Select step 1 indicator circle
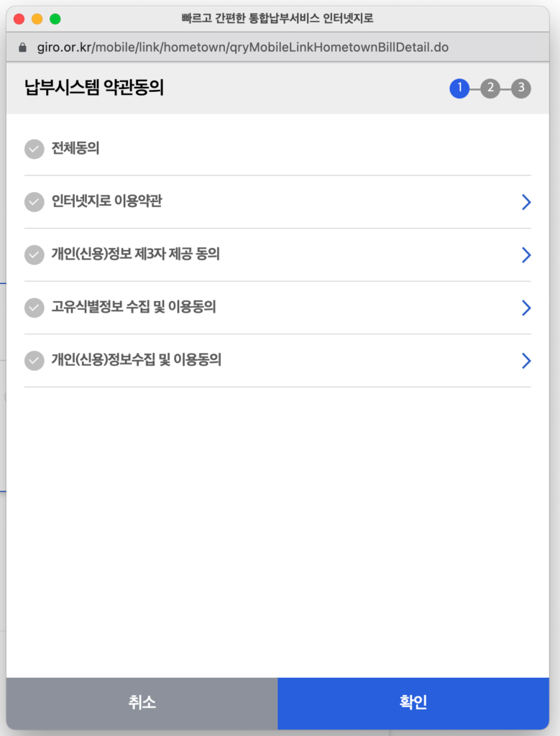The height and width of the screenshot is (736, 560). [x=459, y=88]
